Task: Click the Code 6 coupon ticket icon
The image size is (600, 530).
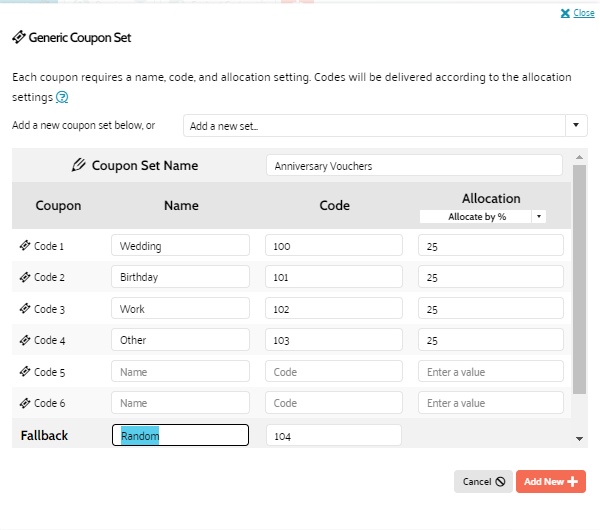Action: click(x=24, y=403)
